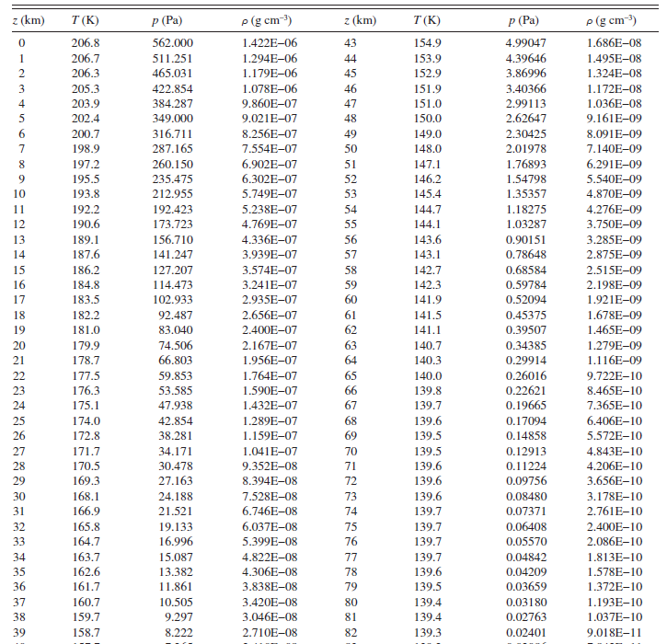Click the pressure value 0.19665
The height and width of the screenshot is (644, 667).
tap(525, 405)
